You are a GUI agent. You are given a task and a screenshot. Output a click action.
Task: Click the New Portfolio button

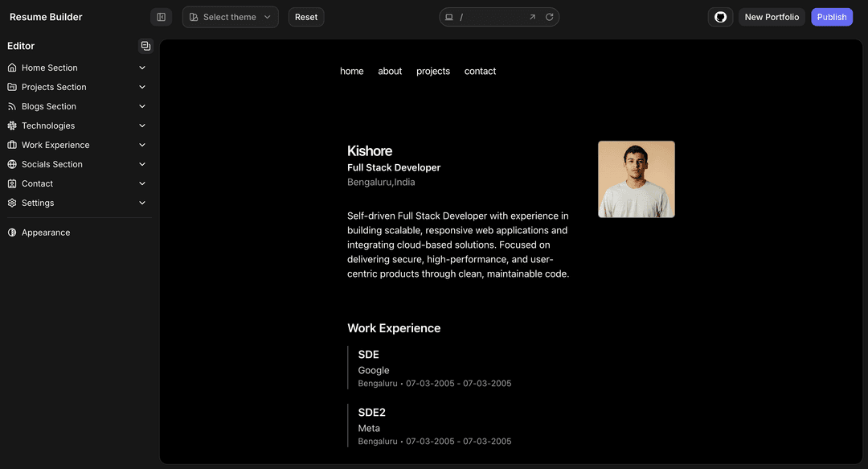772,17
